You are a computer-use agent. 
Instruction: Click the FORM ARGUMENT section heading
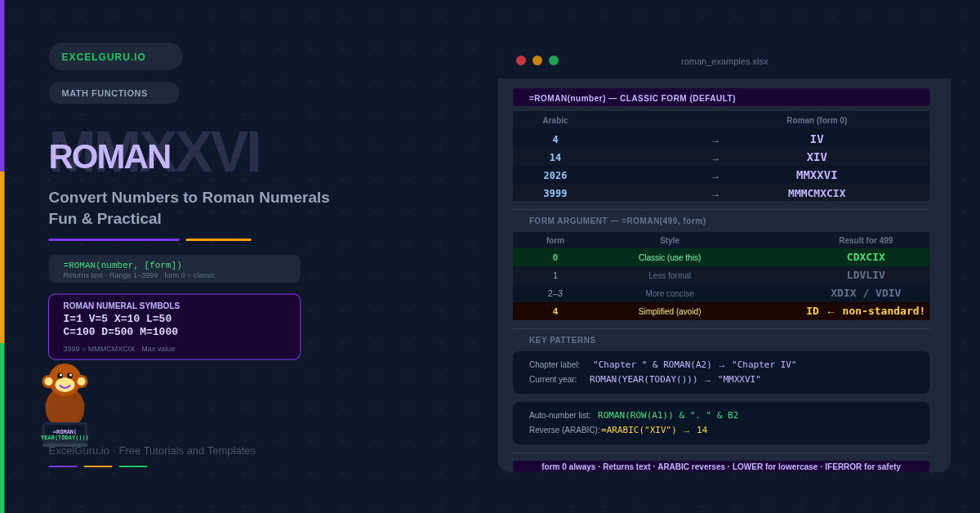(x=617, y=221)
